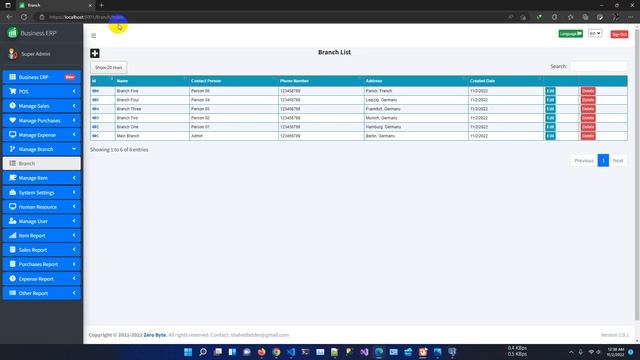Go to the Previous page
This screenshot has height=360, width=640.
click(x=584, y=160)
